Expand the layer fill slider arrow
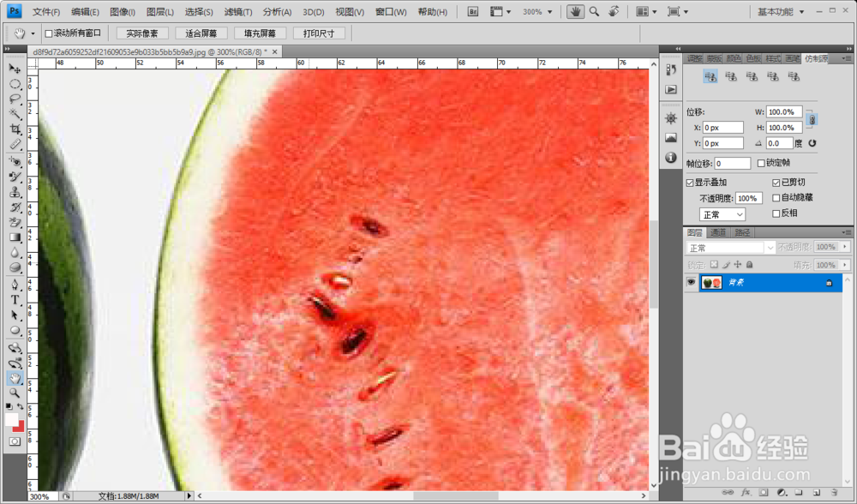This screenshot has height=504, width=857. [845, 265]
